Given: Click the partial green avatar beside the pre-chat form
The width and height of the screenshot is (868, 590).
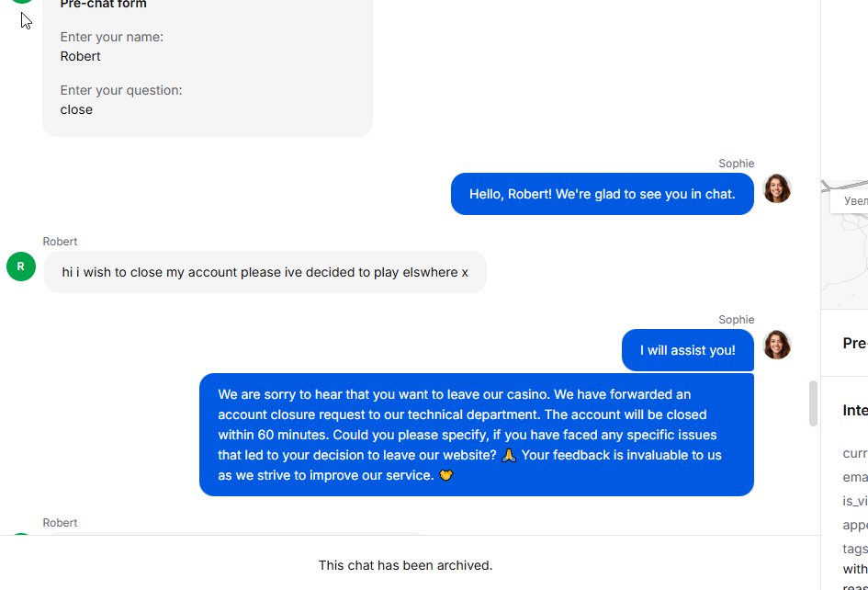Looking at the screenshot, I should (x=21, y=3).
